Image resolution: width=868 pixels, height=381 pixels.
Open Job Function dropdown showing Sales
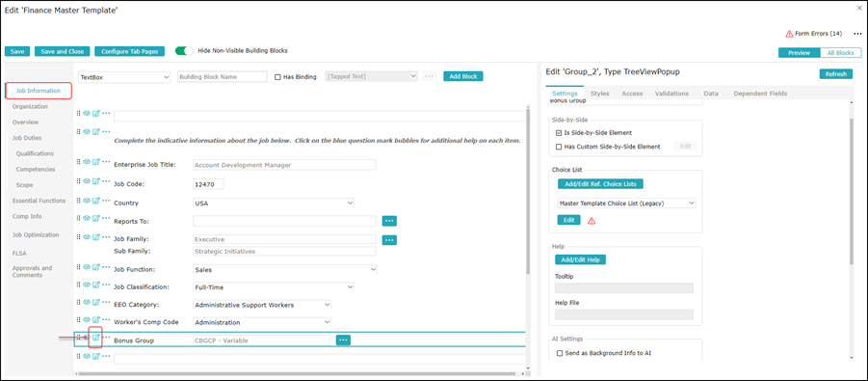[285, 270]
